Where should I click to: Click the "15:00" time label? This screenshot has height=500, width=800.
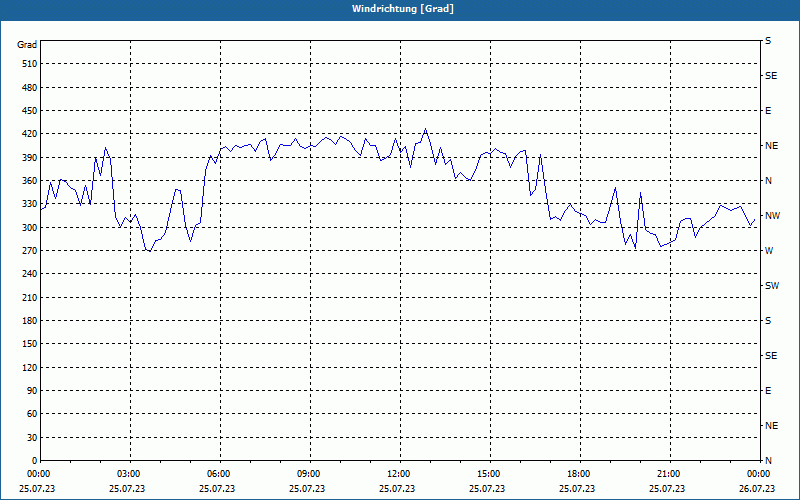(x=488, y=474)
